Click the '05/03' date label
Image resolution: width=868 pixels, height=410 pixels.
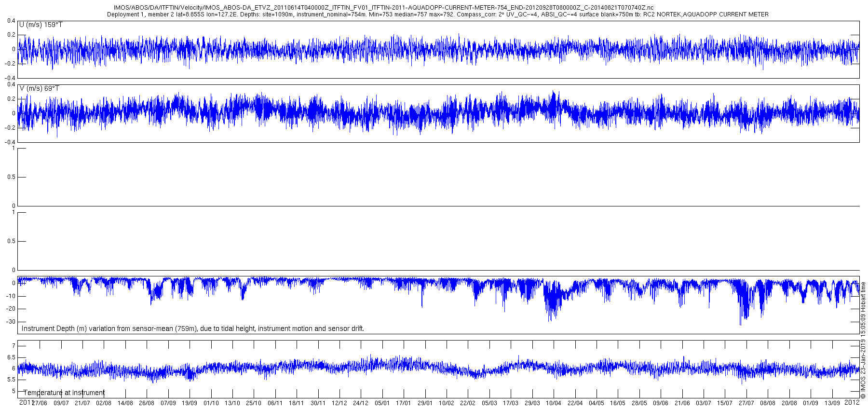click(x=489, y=403)
